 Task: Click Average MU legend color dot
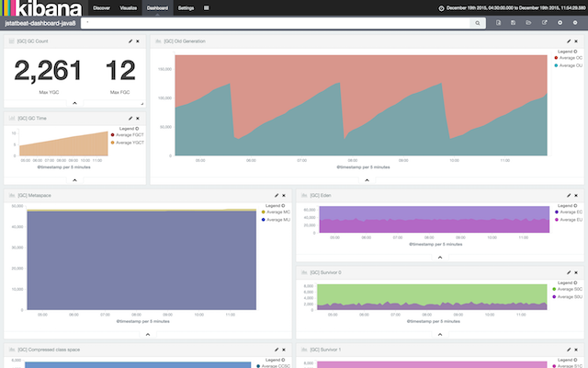[x=264, y=220]
